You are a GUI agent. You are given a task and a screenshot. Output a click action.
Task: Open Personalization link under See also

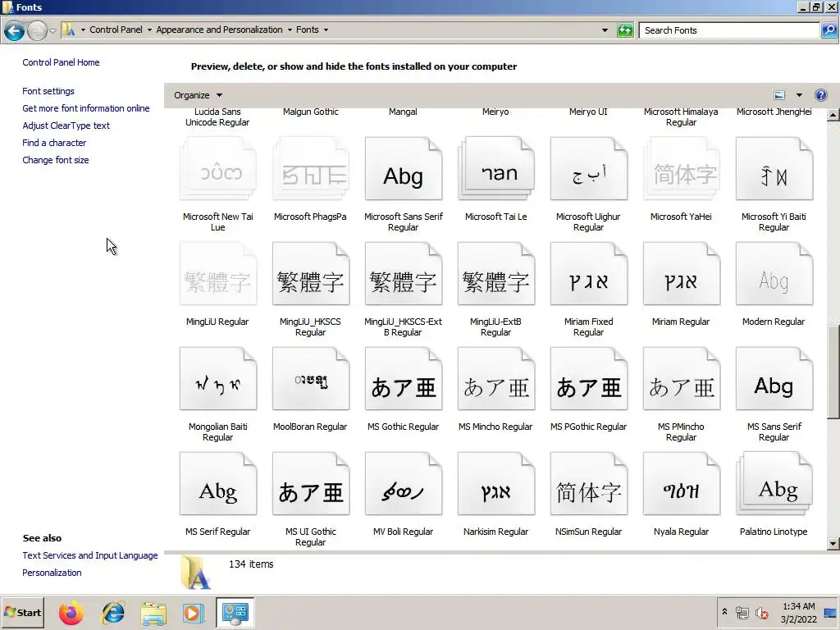coord(52,573)
